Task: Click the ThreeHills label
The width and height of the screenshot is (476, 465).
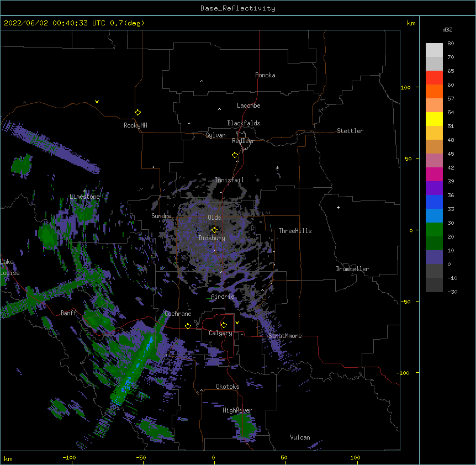Action: [295, 231]
